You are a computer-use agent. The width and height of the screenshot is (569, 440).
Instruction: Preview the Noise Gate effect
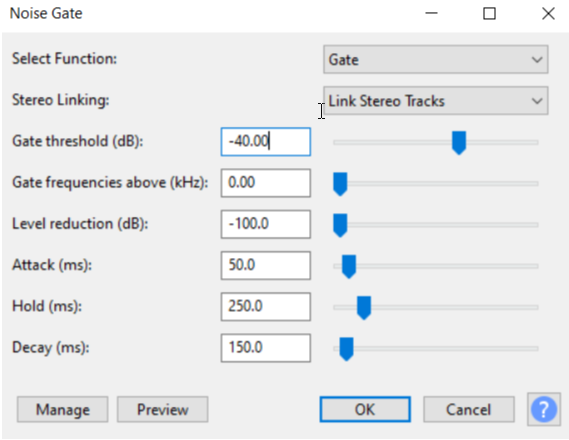coord(163,410)
